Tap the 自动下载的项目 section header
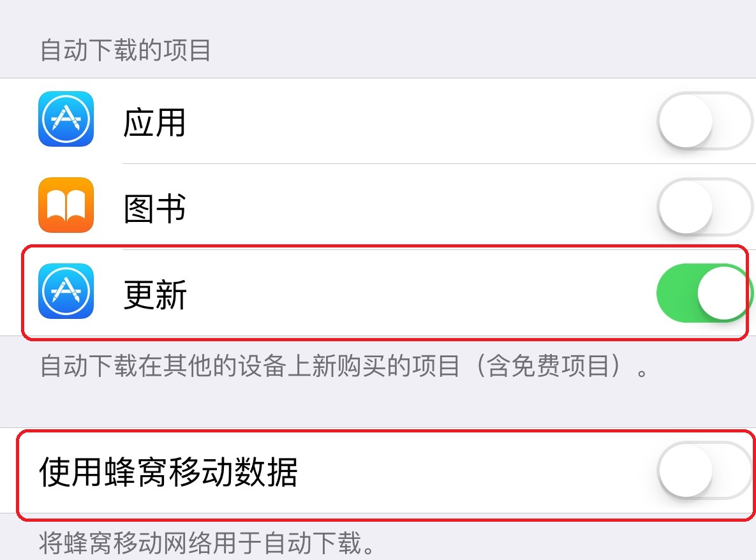 click(125, 50)
